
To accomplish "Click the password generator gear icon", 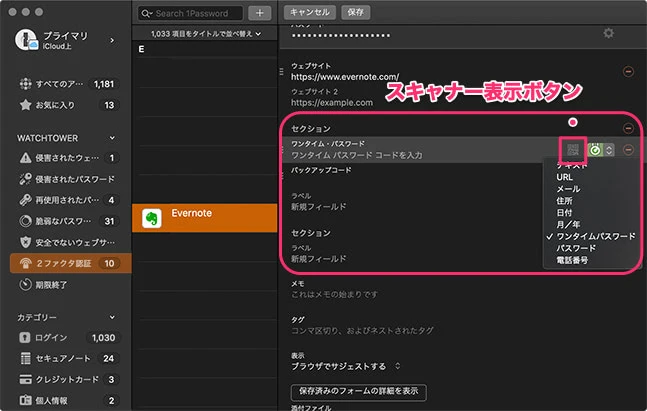I will (x=609, y=33).
